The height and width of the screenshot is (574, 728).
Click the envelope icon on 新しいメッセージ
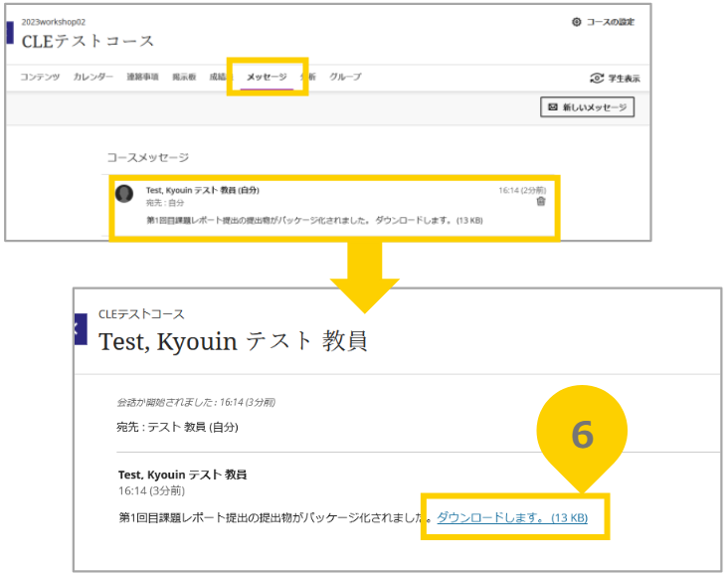(x=553, y=107)
